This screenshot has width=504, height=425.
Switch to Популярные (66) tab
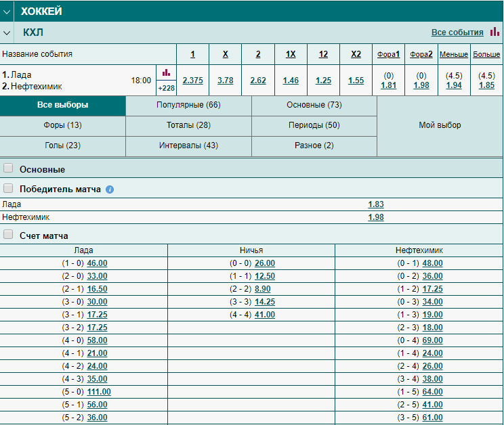pos(188,106)
